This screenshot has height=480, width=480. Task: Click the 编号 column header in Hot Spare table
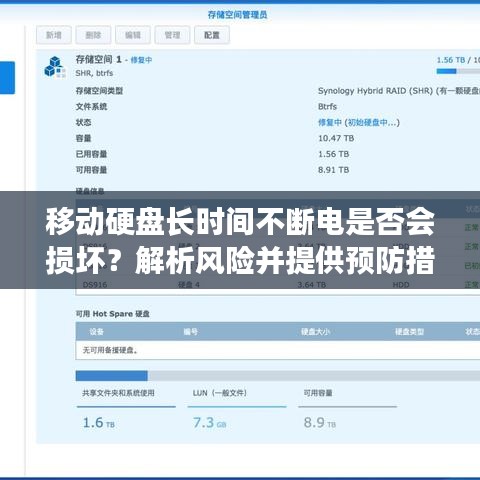(x=191, y=332)
